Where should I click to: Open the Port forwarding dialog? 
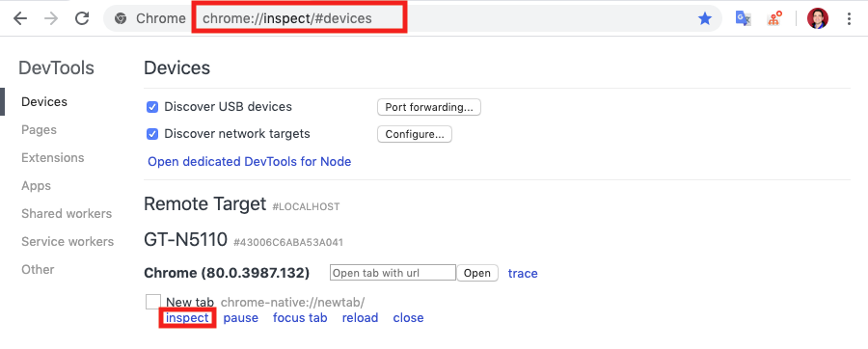[x=429, y=107]
